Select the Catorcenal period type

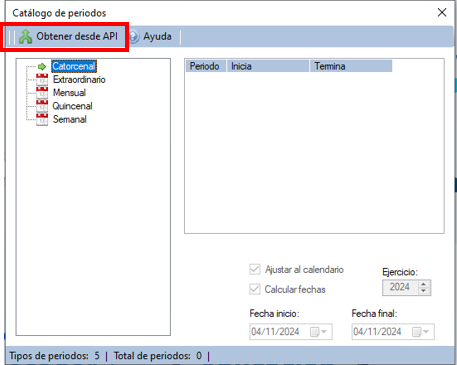point(74,66)
